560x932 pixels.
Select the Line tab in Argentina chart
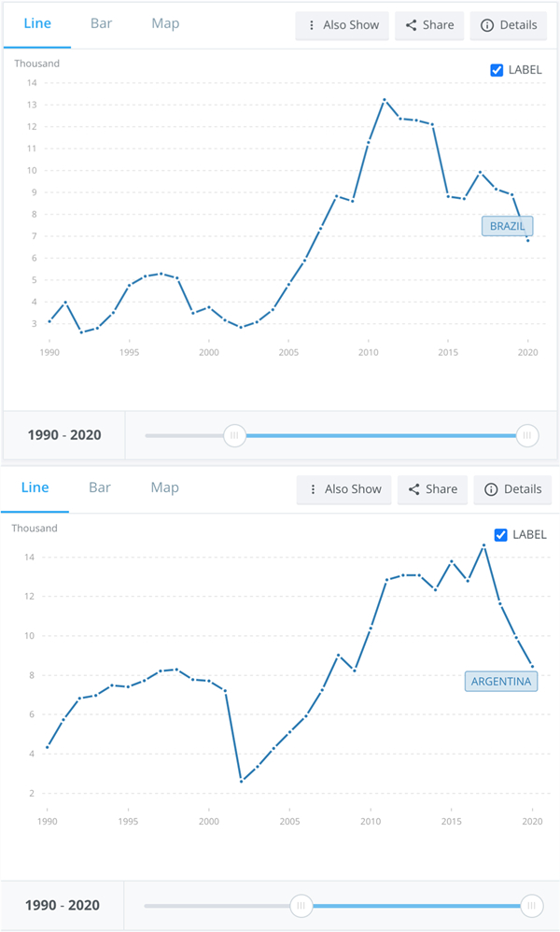(35, 487)
